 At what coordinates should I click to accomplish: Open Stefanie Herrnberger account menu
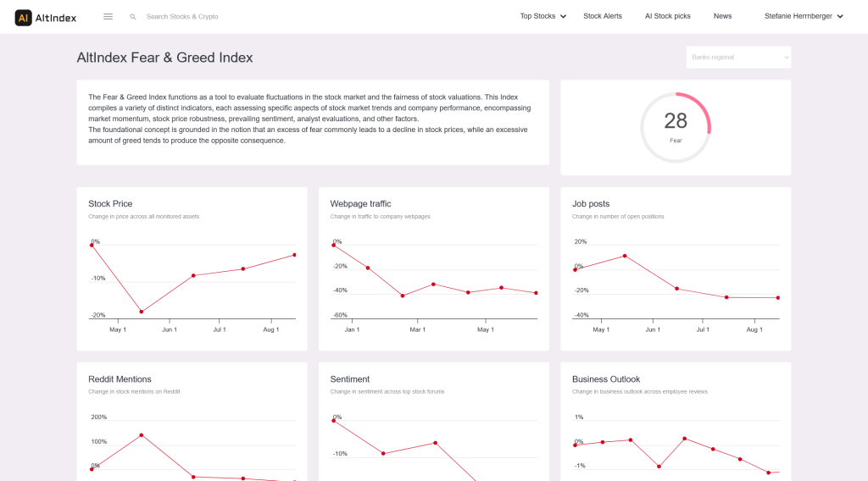[x=804, y=16]
